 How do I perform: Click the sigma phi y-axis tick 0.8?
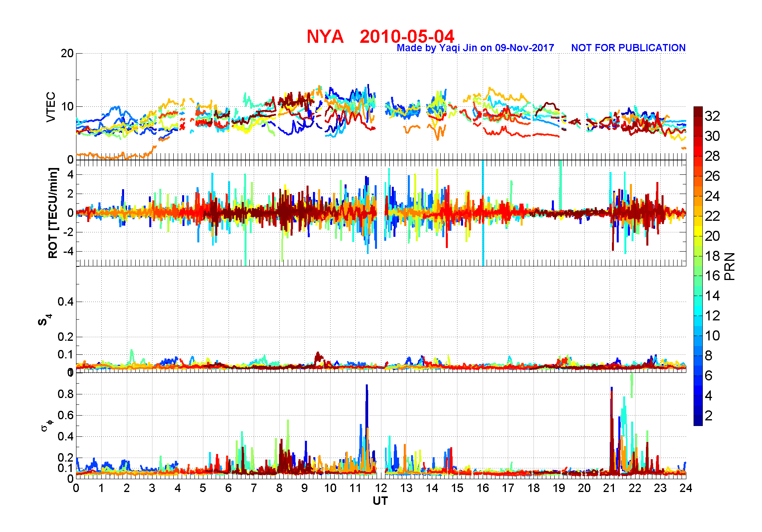[x=66, y=394]
